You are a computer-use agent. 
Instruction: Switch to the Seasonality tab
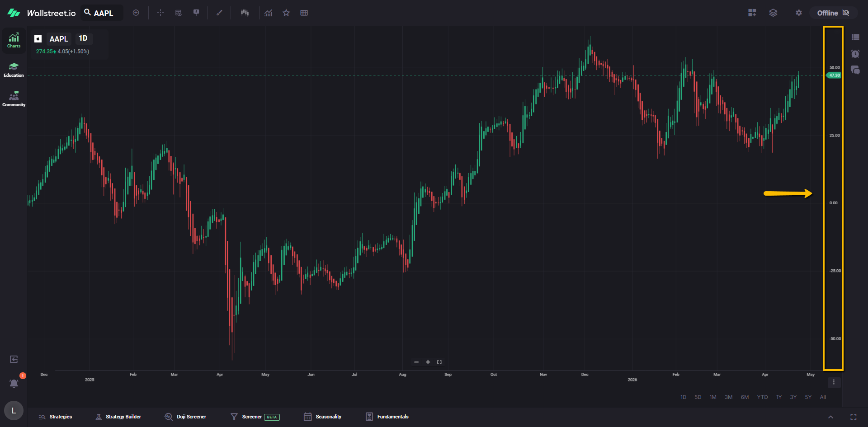(323, 417)
